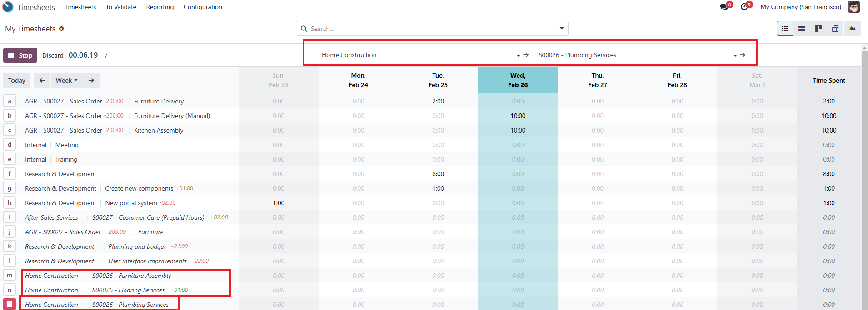Expand the search options dropdown

pyautogui.click(x=562, y=29)
